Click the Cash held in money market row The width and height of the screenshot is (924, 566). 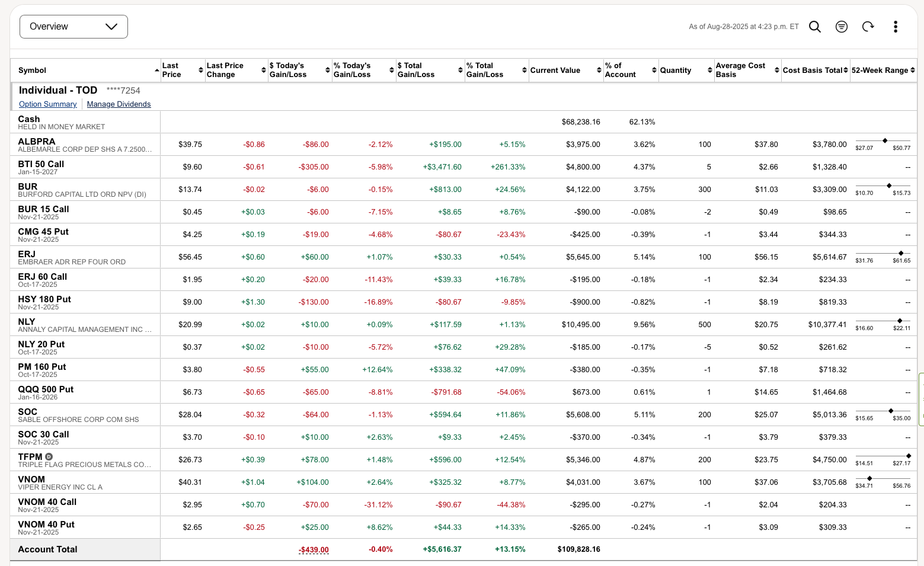click(x=463, y=122)
